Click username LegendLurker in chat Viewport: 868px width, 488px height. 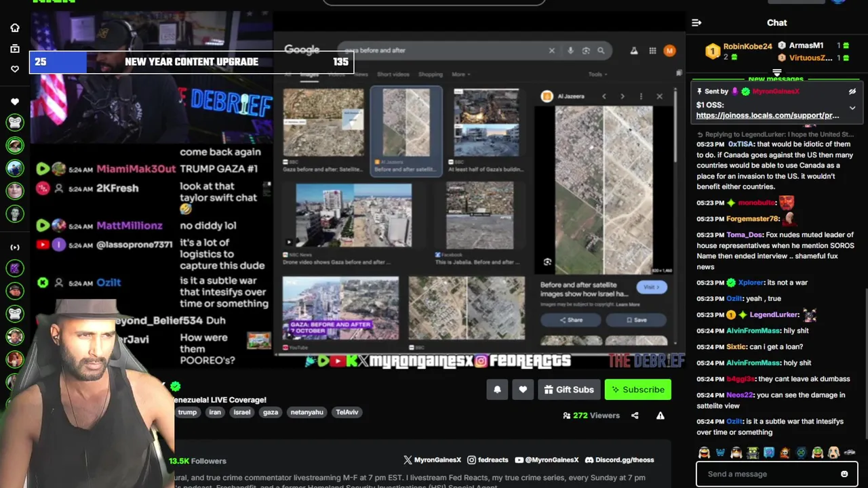774,315
